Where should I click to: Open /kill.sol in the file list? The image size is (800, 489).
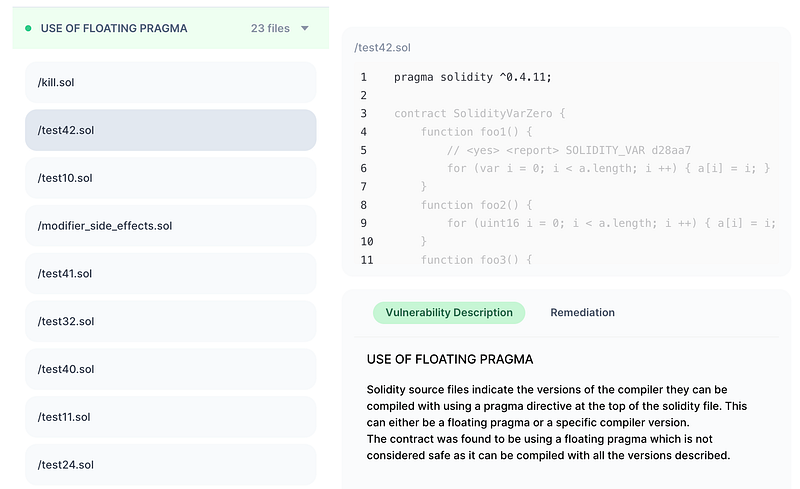point(170,82)
